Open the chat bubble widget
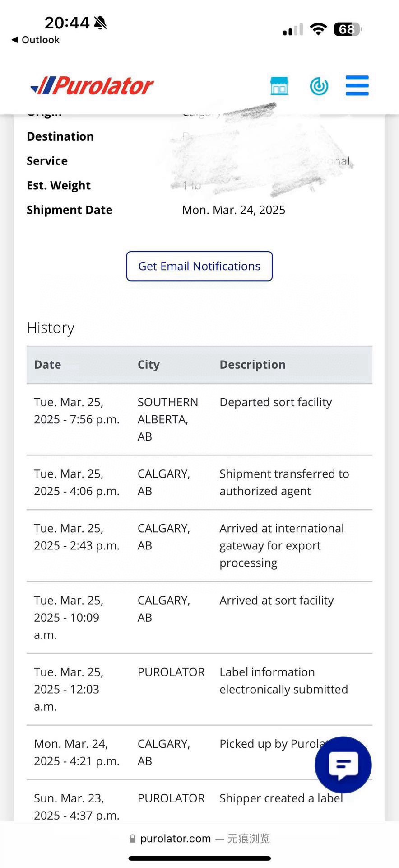The image size is (399, 868). coord(343,765)
